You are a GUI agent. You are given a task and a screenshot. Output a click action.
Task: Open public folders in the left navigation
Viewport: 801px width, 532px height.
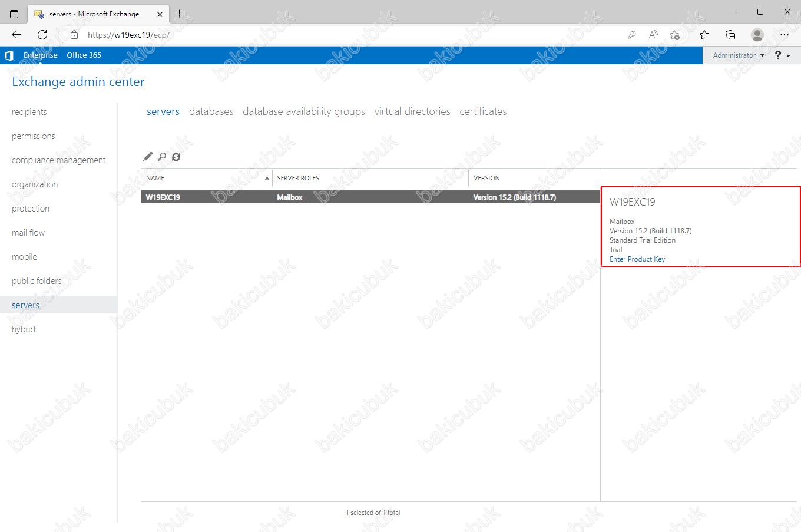pos(37,281)
